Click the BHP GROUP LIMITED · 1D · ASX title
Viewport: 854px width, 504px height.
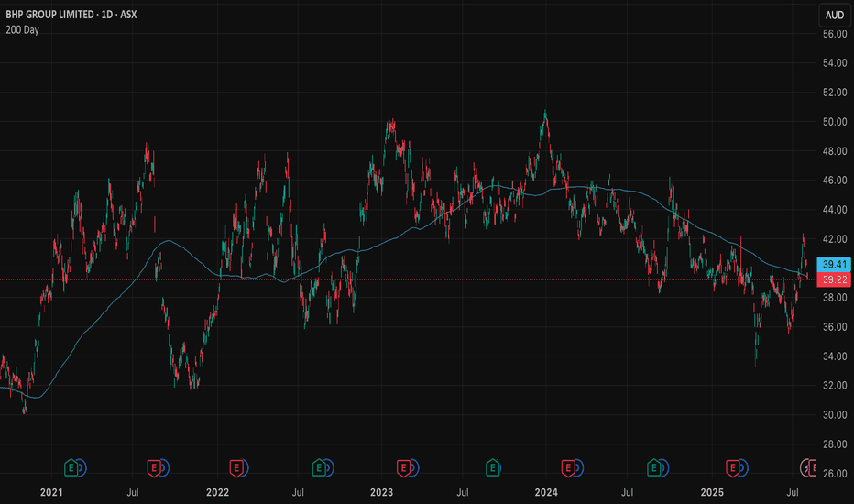[x=71, y=15]
